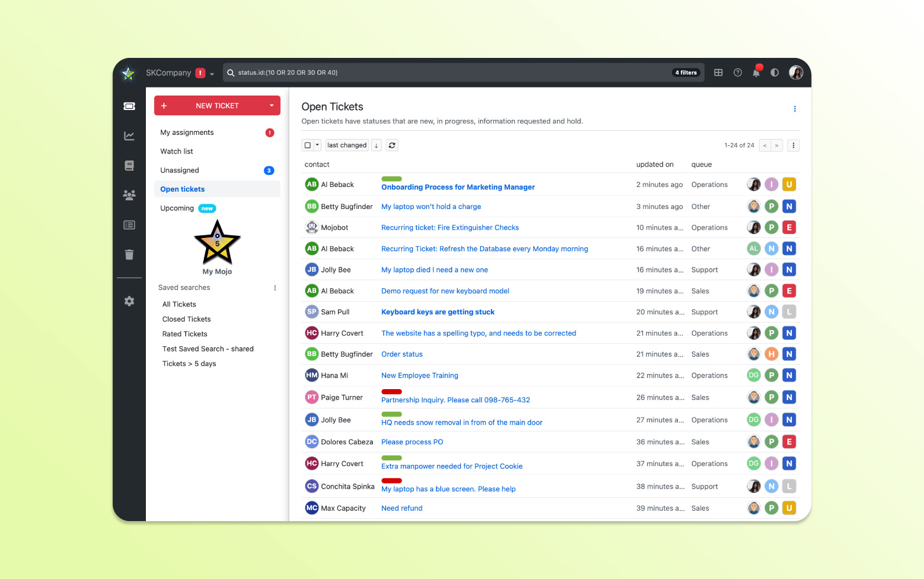Open the contacts people icon
Viewport: 924px width, 579px height.
[x=129, y=195]
